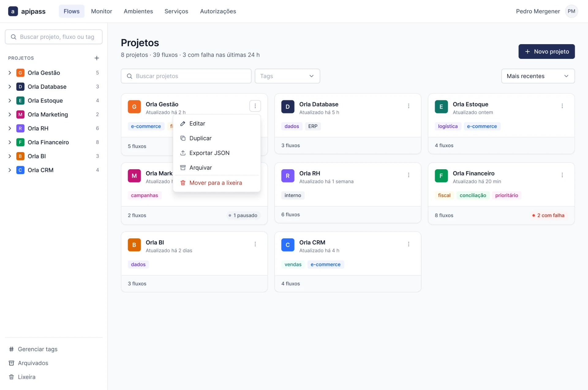Image resolution: width=588 pixels, height=390 pixels.
Task: Open the PM user avatar
Action: (571, 11)
